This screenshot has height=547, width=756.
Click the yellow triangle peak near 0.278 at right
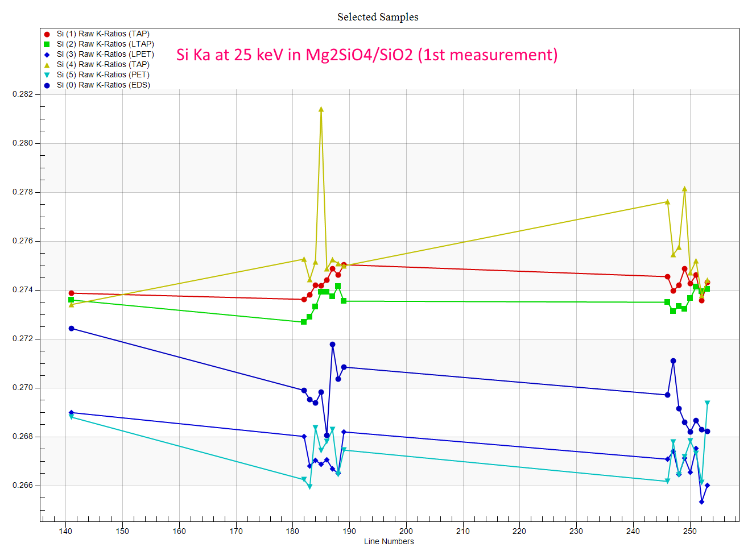[684, 189]
